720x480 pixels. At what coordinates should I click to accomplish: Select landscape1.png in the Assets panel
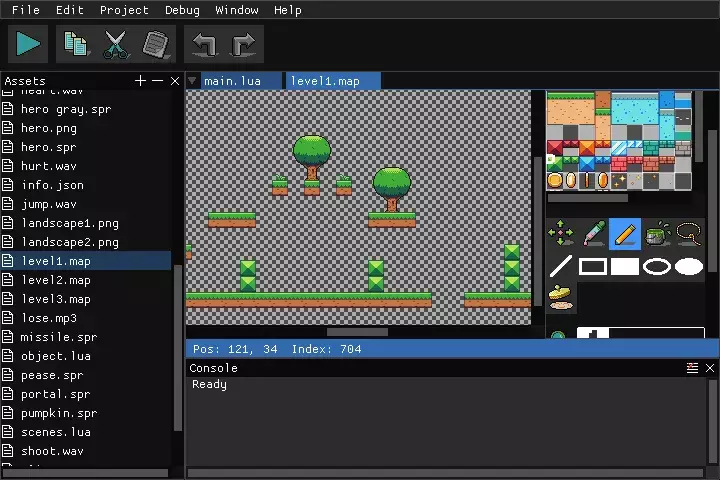pos(69,223)
